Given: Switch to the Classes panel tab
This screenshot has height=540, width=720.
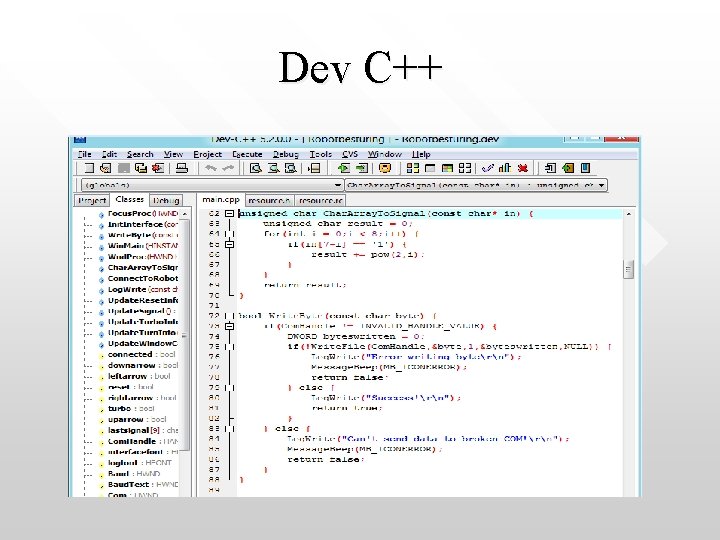Looking at the screenshot, I should (x=129, y=200).
